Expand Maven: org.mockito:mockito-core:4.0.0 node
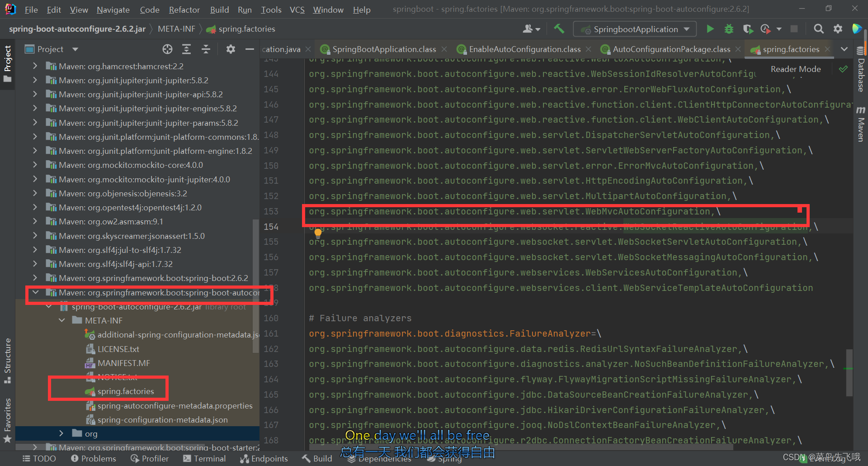868x466 pixels. pyautogui.click(x=35, y=165)
